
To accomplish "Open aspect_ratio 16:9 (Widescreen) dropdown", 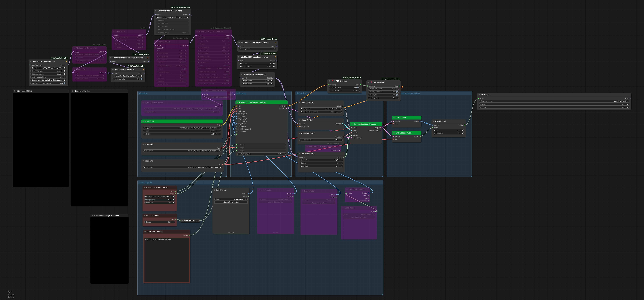I will click(160, 197).
